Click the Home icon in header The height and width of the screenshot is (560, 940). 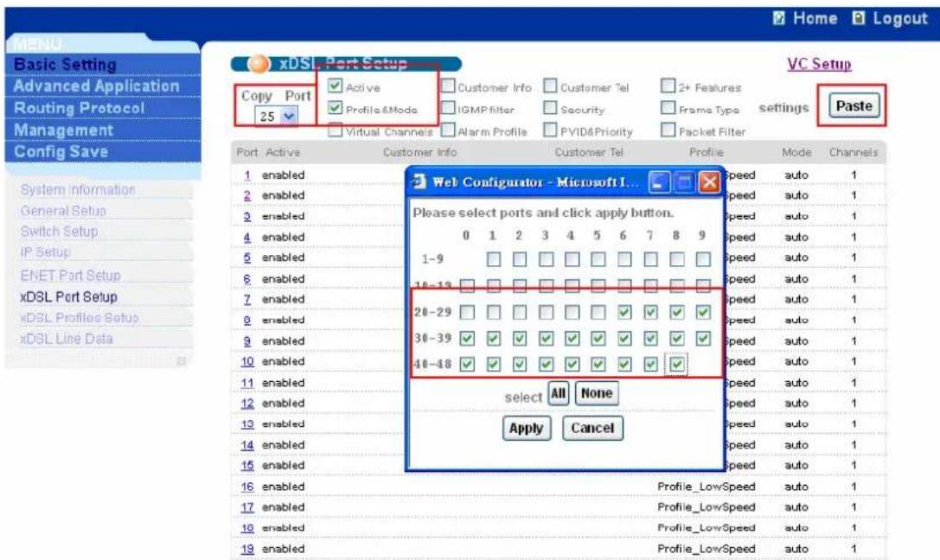(x=779, y=18)
